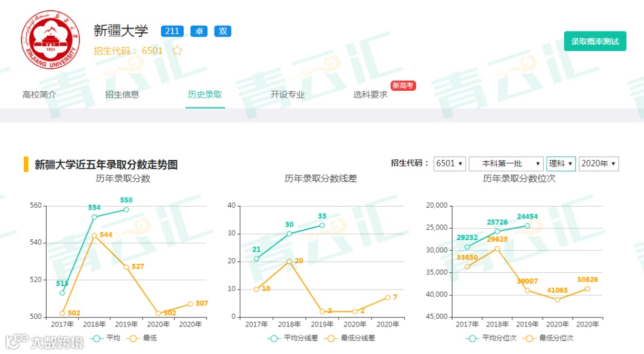This screenshot has height=354, width=644.
Task: Switch to the 高校简介 tab
Action: point(39,94)
